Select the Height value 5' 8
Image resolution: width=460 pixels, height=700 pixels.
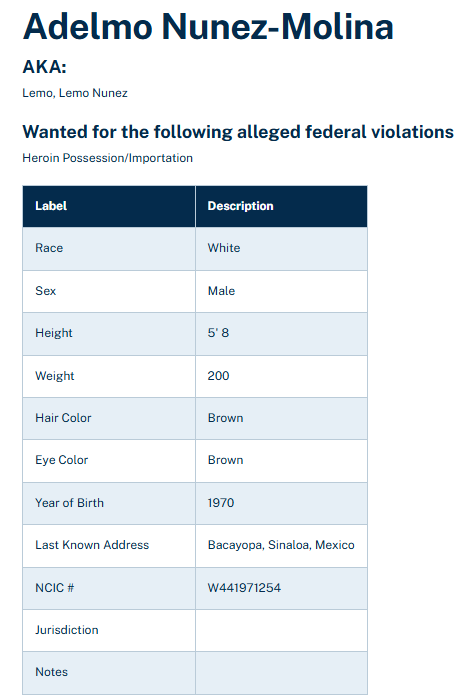pyautogui.click(x=218, y=333)
